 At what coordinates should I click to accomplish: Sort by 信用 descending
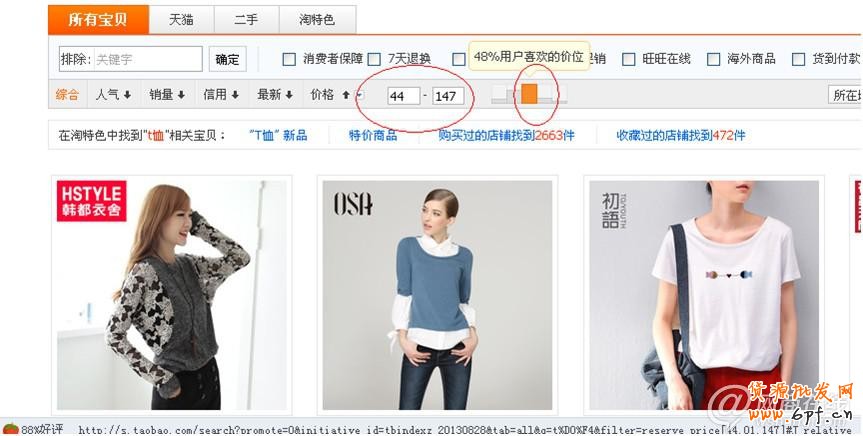coord(221,95)
